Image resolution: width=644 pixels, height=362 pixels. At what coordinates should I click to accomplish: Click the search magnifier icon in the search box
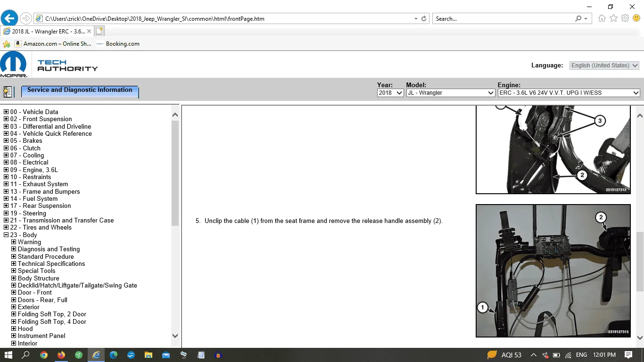click(578, 19)
